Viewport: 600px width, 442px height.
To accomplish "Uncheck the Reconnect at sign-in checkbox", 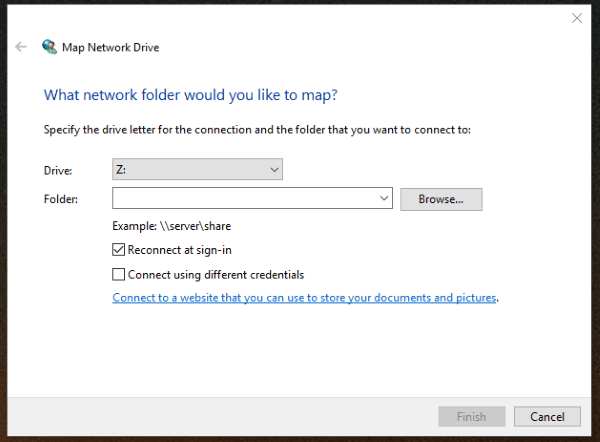I will (119, 250).
